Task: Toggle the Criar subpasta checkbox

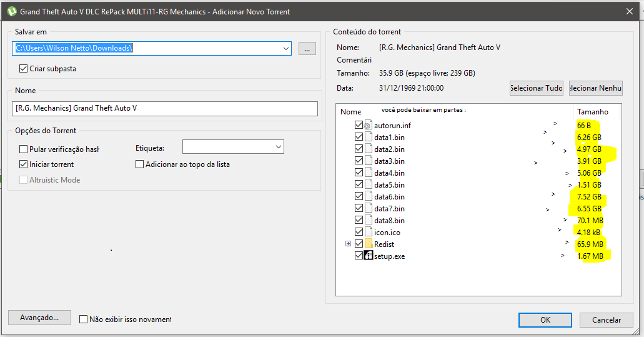Action: pyautogui.click(x=24, y=69)
